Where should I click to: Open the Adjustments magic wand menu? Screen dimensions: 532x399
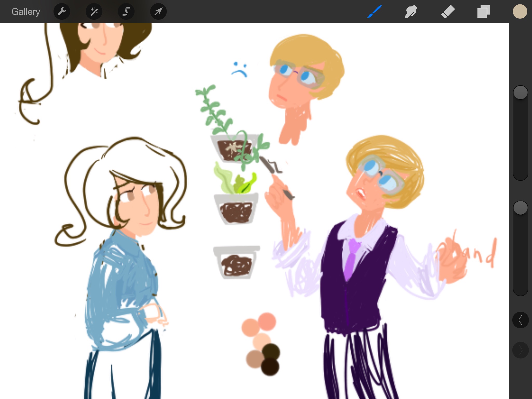[94, 11]
